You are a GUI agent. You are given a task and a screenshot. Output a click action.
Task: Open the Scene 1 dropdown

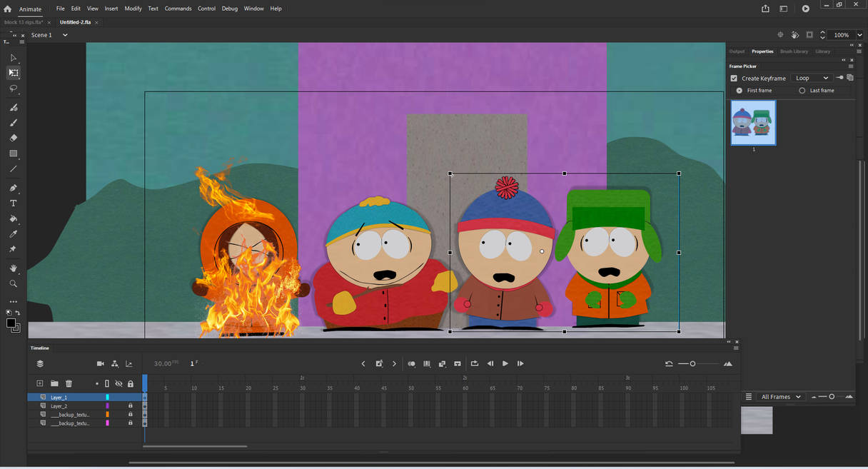tap(64, 35)
